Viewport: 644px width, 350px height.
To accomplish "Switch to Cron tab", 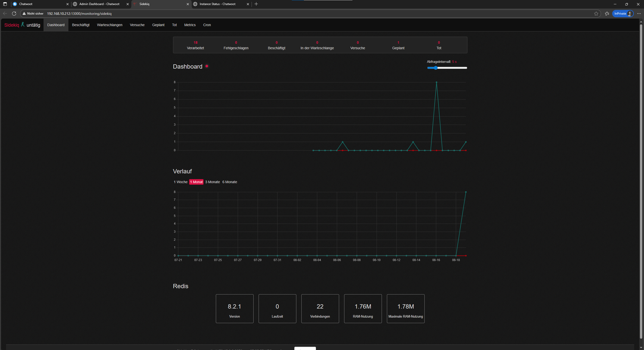I will [207, 25].
